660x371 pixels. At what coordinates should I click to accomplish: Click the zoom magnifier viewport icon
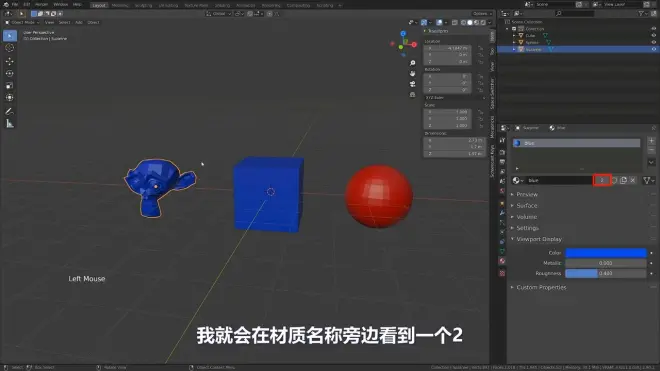point(412,63)
